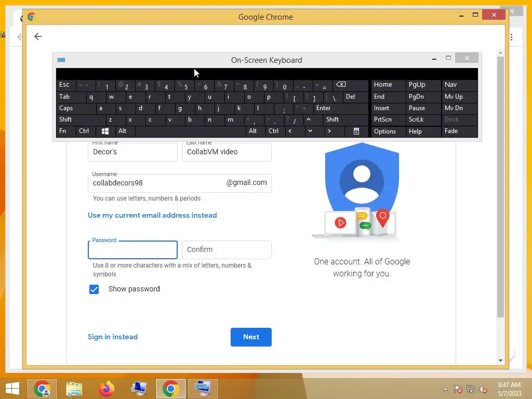Click the muted volume tray icon
Image resolution: width=532 pixels, height=399 pixels.
point(483,389)
